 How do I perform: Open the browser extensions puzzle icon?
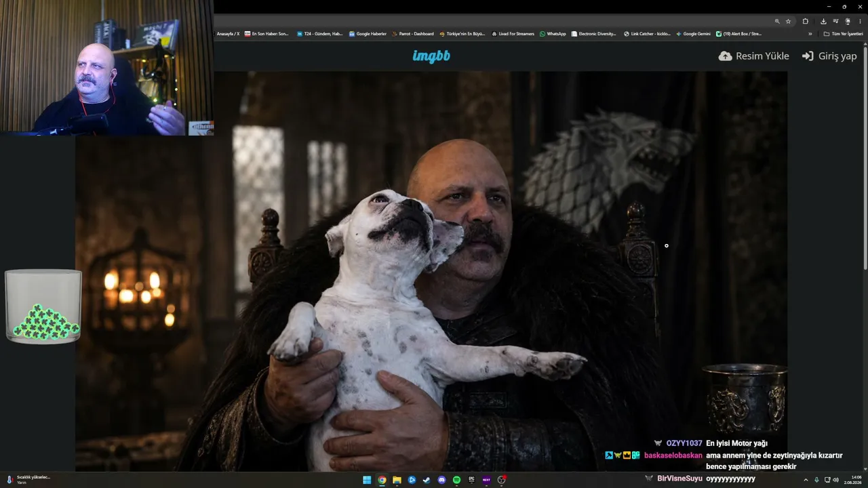click(x=806, y=21)
